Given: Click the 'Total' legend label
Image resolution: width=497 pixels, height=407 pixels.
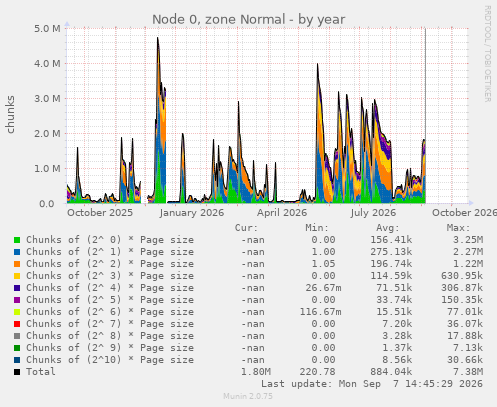Looking at the screenshot, I should click(x=41, y=372).
